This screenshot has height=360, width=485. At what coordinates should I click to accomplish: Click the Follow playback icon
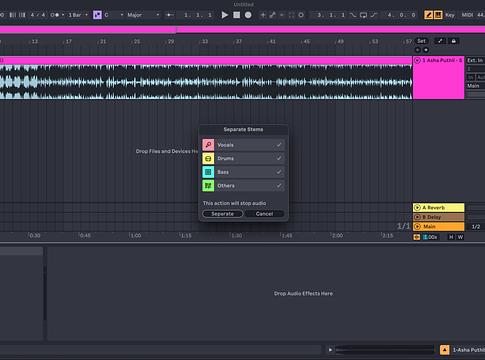point(169,15)
